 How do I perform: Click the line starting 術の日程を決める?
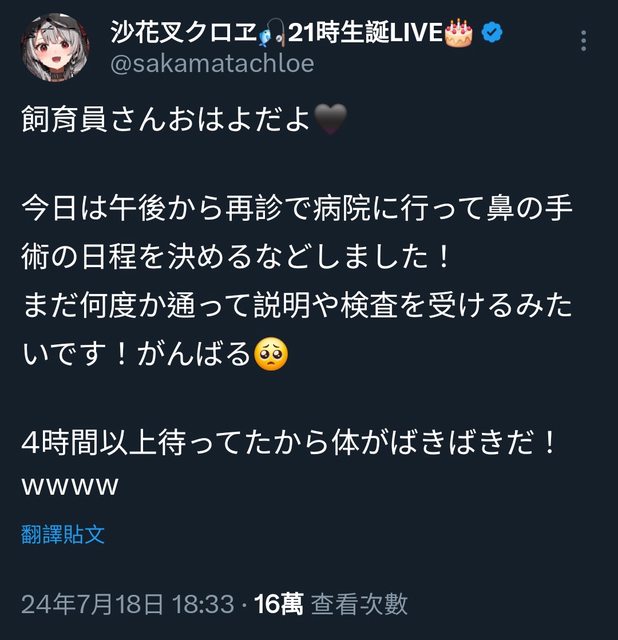tap(236, 256)
